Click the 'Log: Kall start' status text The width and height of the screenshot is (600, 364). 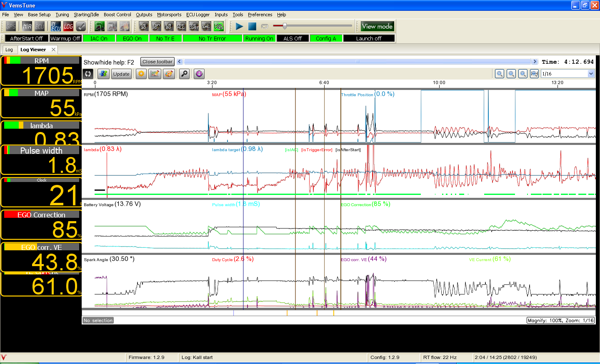[197, 357]
